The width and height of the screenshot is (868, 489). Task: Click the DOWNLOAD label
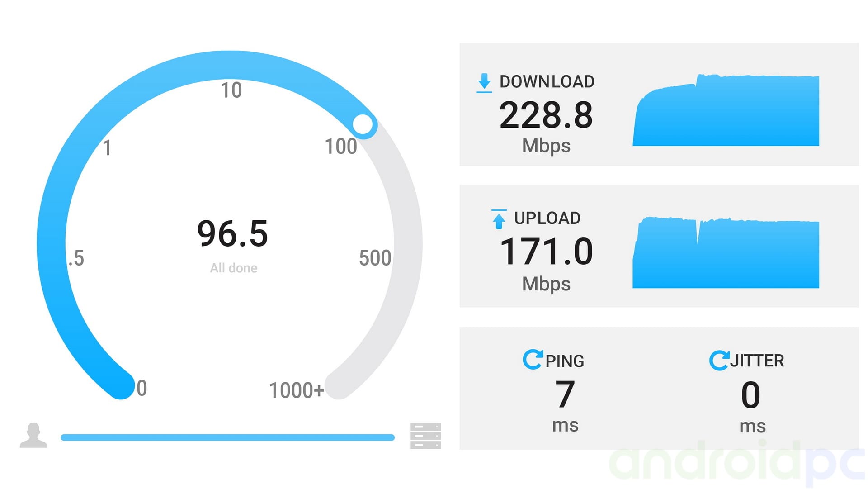coord(547,82)
